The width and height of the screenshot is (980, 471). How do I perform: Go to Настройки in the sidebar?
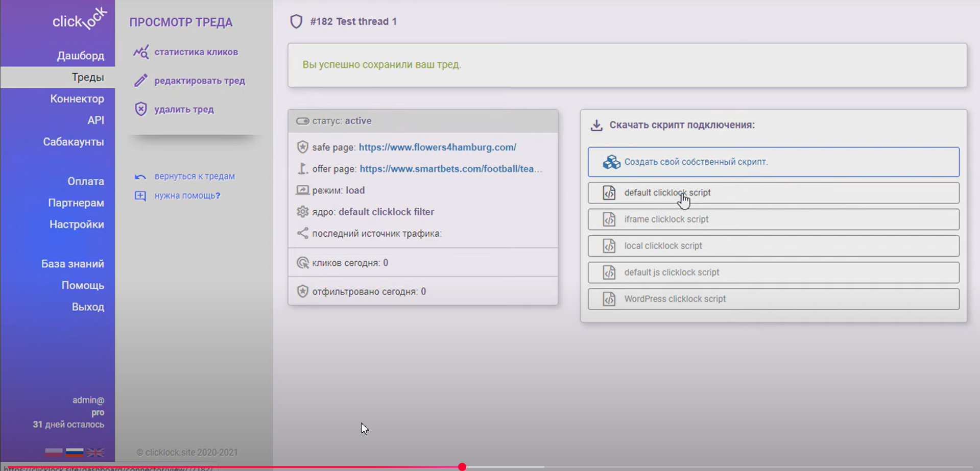77,225
